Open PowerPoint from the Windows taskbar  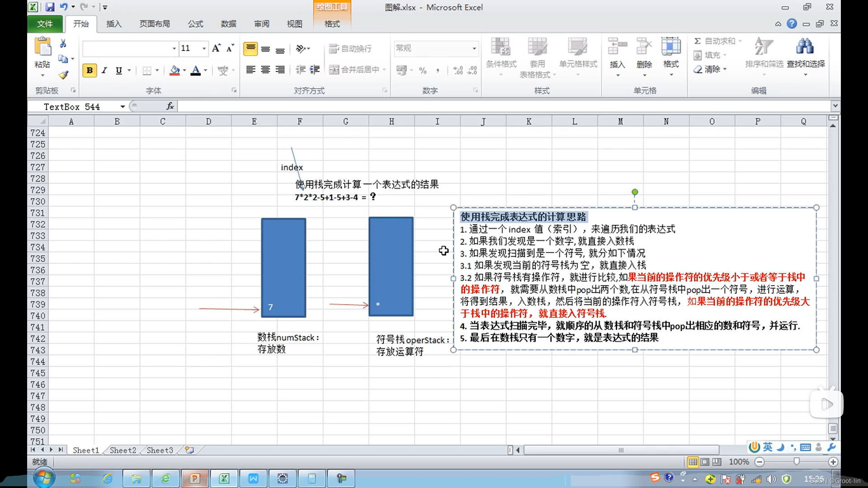tap(195, 478)
